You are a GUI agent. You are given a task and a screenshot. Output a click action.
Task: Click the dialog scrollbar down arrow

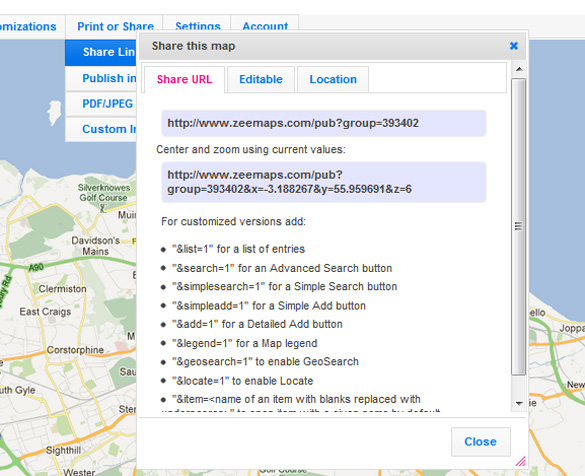pos(519,403)
